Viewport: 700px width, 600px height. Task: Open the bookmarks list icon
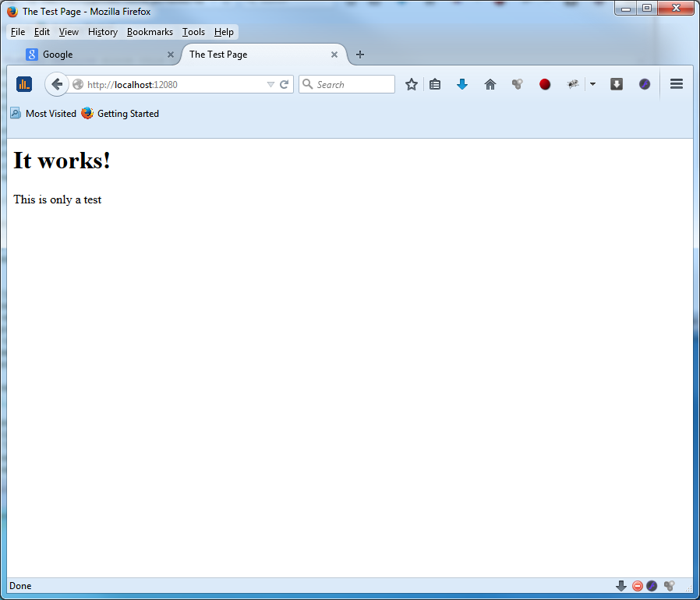(x=435, y=84)
